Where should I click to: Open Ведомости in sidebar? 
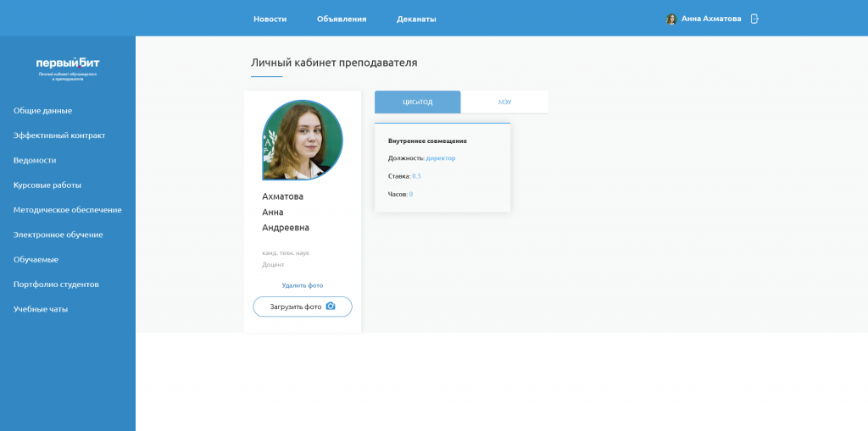tap(35, 160)
